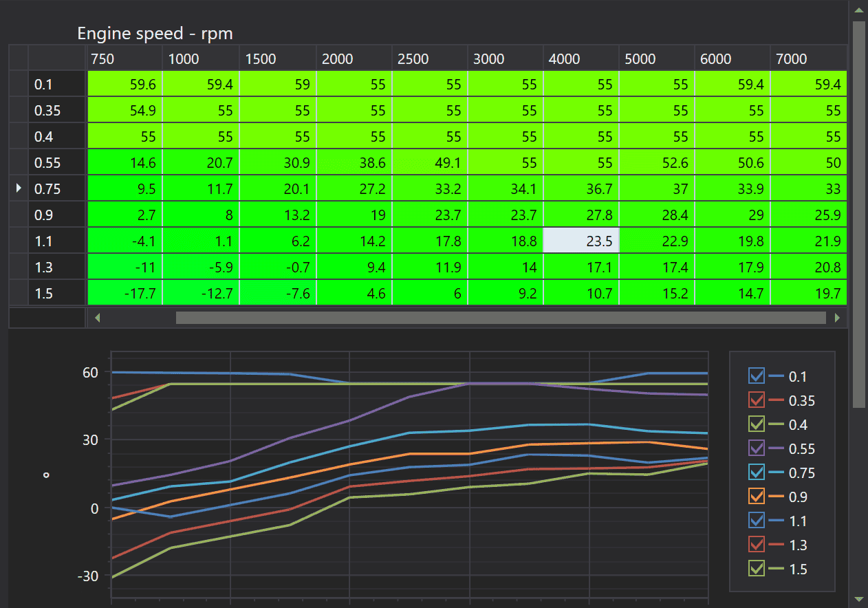Select the cell with value -17.7
Viewport: 868px width, 608px height.
124,293
